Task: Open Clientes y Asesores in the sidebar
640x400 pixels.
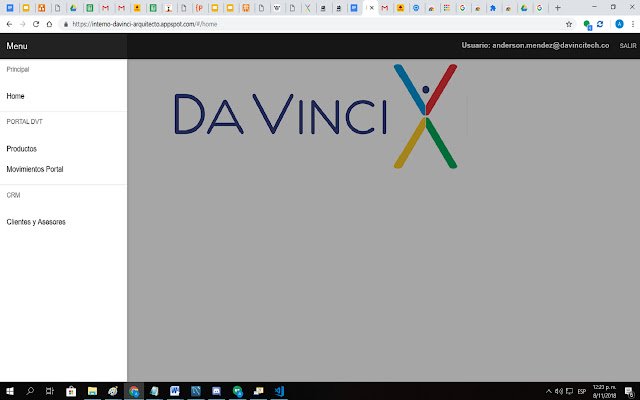Action: (36, 222)
